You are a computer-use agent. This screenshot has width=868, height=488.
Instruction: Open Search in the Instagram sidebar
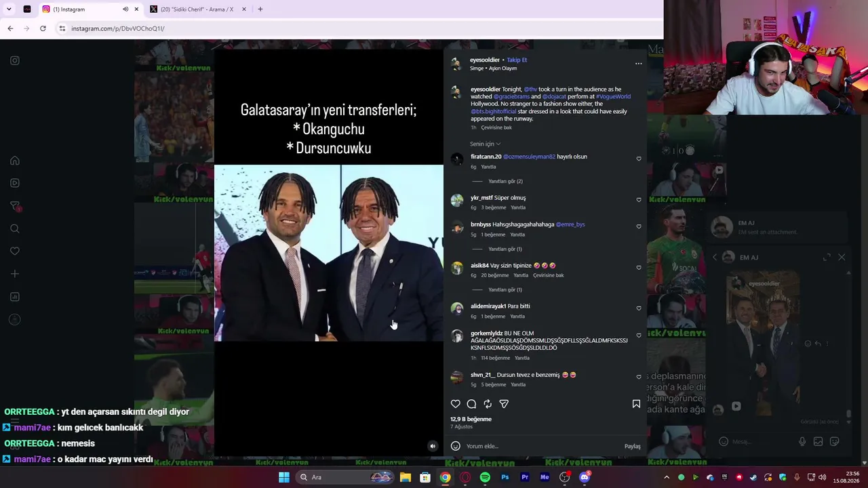(15, 228)
